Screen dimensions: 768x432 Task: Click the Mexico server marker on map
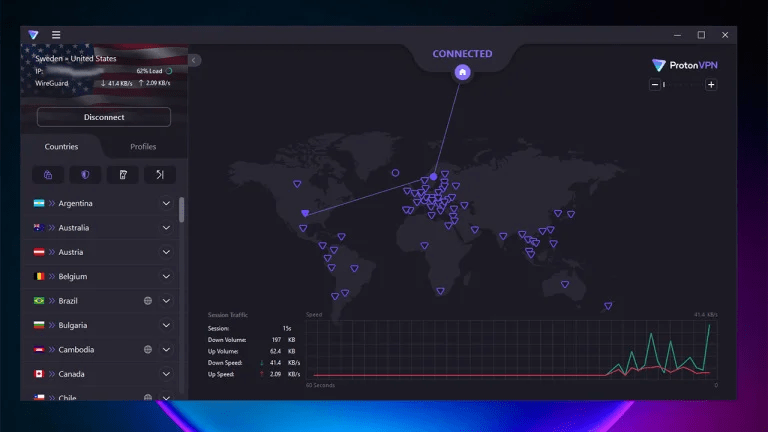coord(303,229)
